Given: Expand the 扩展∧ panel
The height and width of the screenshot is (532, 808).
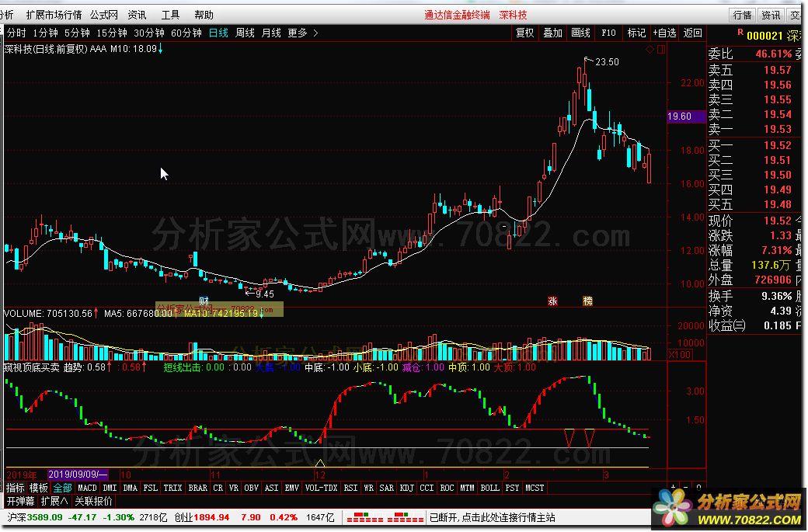Looking at the screenshot, I should (54, 502).
